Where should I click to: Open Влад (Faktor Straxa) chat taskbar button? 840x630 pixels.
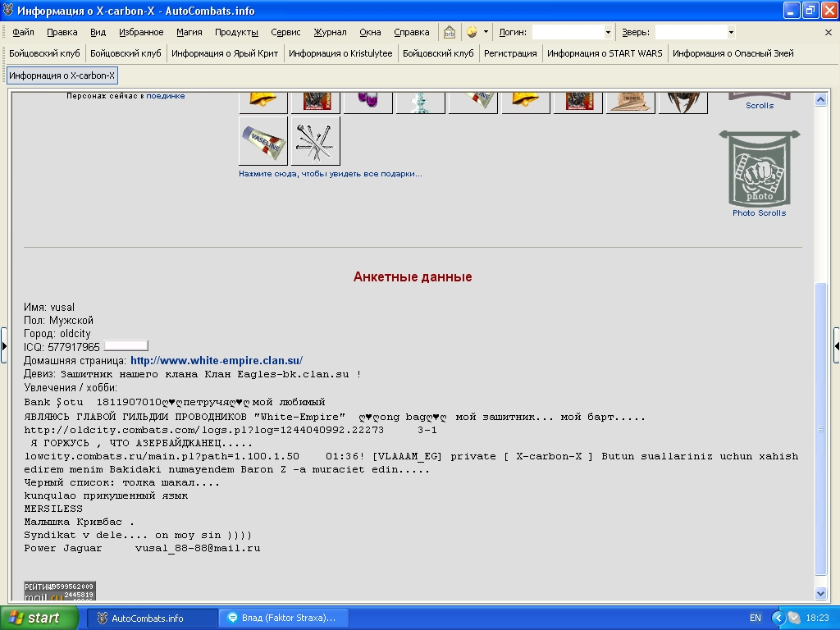[284, 618]
